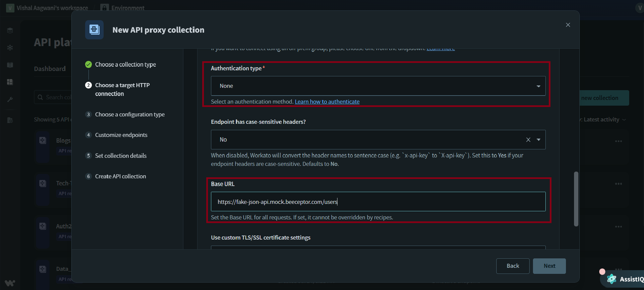Screen dimensions: 644x290
Task: Select step Create API collection
Action: coord(120,176)
